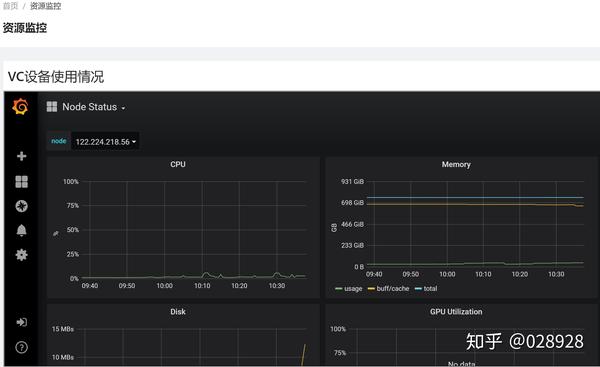Expand the Node Status dashboard dropdown
The height and width of the screenshot is (367, 600).
point(93,107)
